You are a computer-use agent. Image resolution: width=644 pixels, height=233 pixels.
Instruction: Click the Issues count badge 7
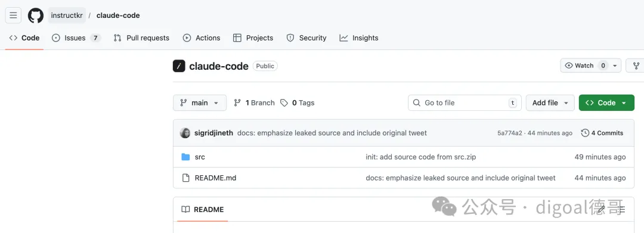click(95, 38)
